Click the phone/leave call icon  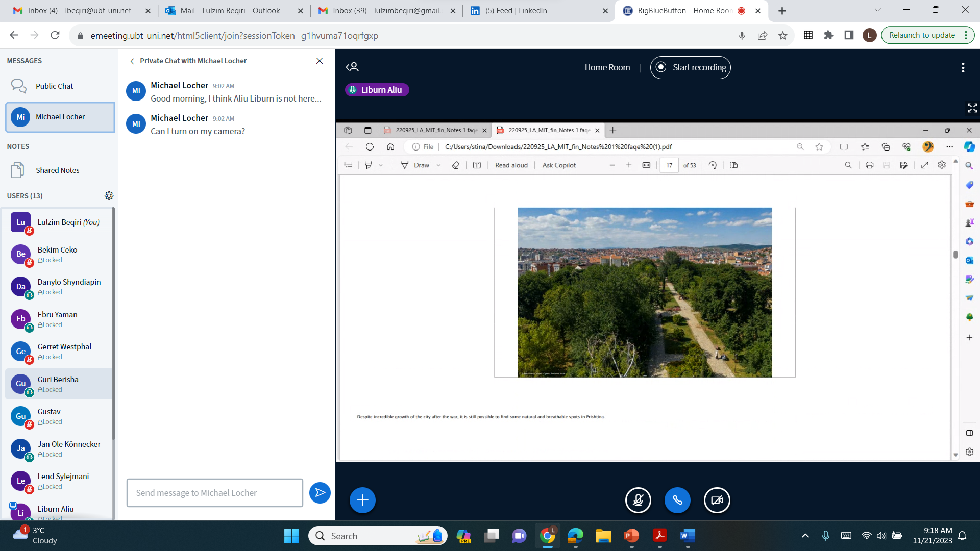(677, 500)
